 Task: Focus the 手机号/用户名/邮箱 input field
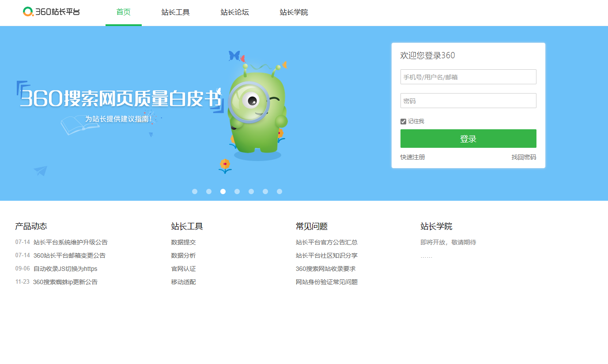click(x=468, y=77)
